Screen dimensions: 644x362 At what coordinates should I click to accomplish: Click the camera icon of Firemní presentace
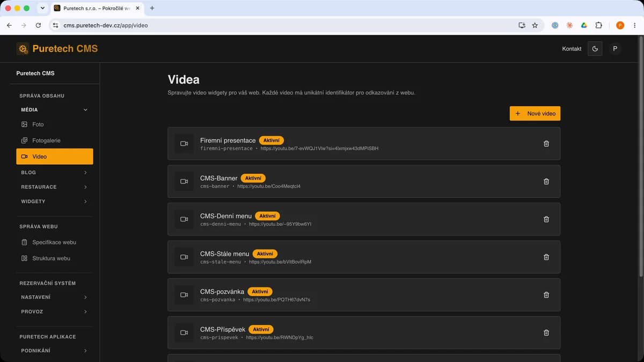[184, 144]
